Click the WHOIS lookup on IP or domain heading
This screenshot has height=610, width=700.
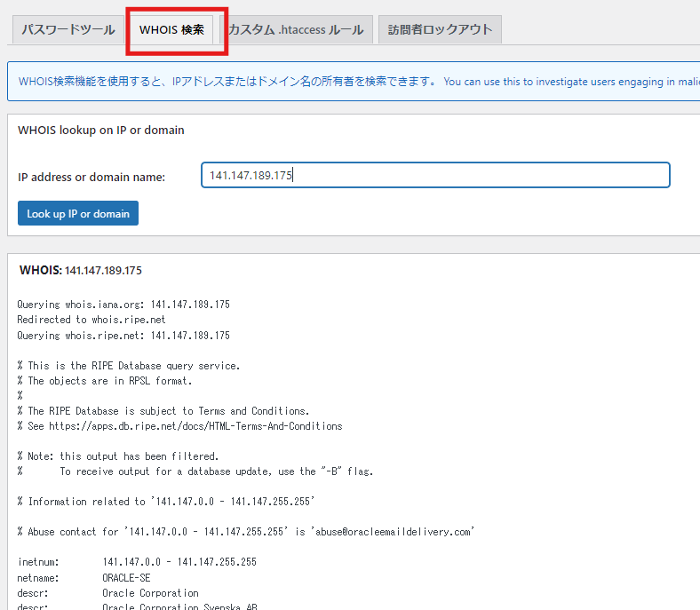(101, 130)
